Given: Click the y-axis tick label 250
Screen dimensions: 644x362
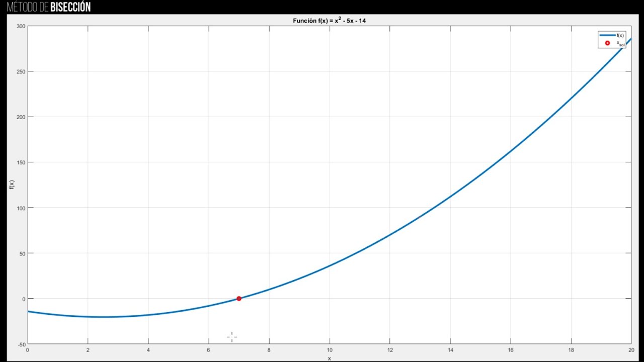Looking at the screenshot, I should pos(20,71).
